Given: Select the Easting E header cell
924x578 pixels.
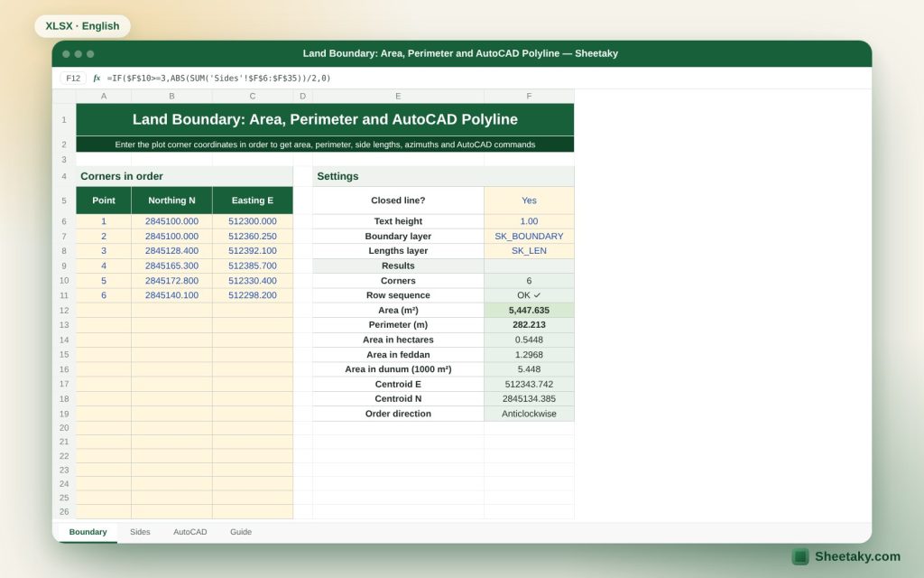Looking at the screenshot, I should 253,200.
